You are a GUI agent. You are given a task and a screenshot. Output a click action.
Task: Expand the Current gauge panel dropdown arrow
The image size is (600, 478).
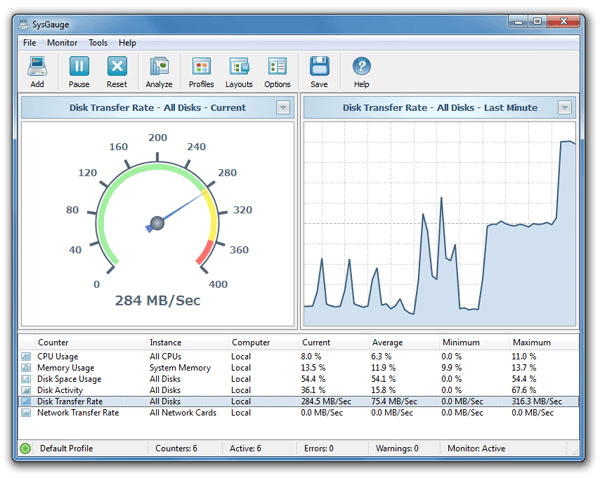(x=283, y=108)
